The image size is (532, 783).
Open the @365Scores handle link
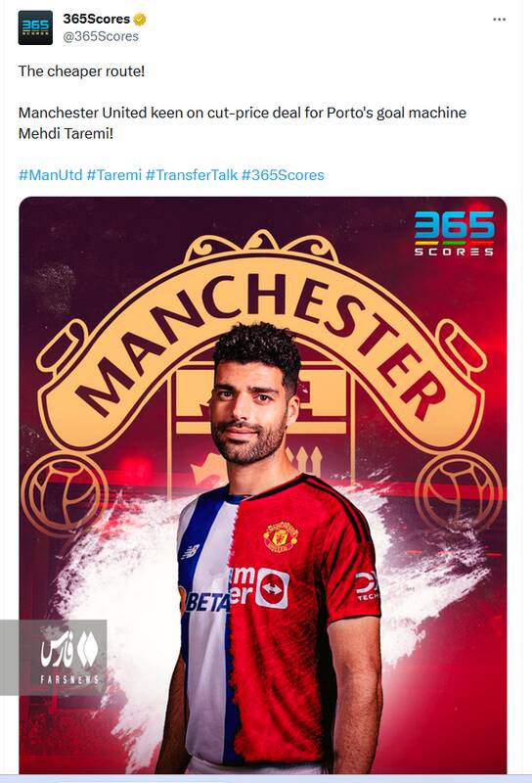(x=101, y=36)
